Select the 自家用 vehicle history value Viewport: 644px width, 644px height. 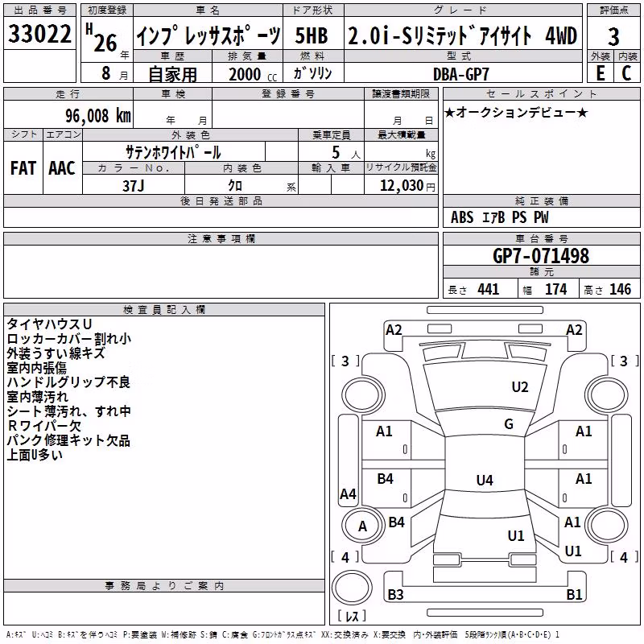(x=172, y=74)
